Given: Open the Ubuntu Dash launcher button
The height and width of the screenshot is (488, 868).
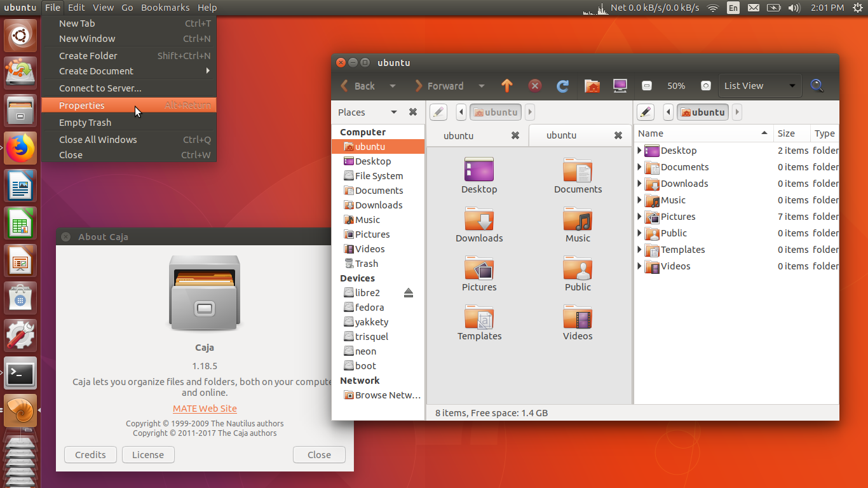Looking at the screenshot, I should (x=20, y=36).
